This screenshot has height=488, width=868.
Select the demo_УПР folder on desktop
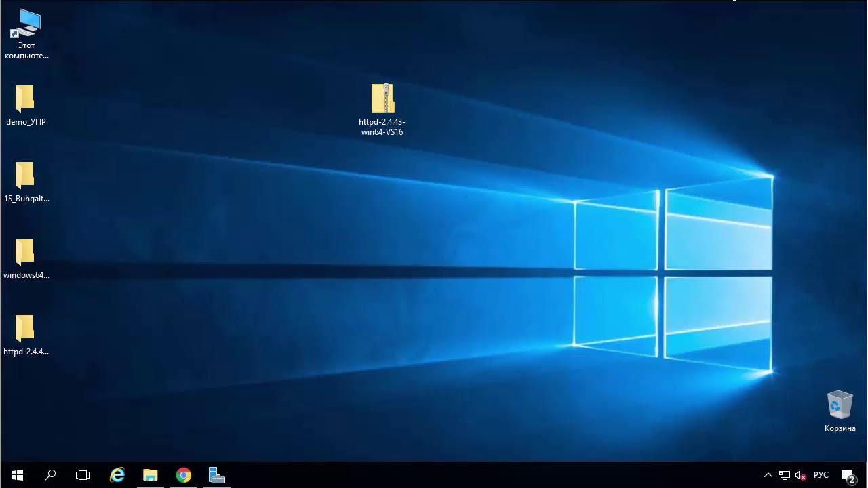coord(26,106)
